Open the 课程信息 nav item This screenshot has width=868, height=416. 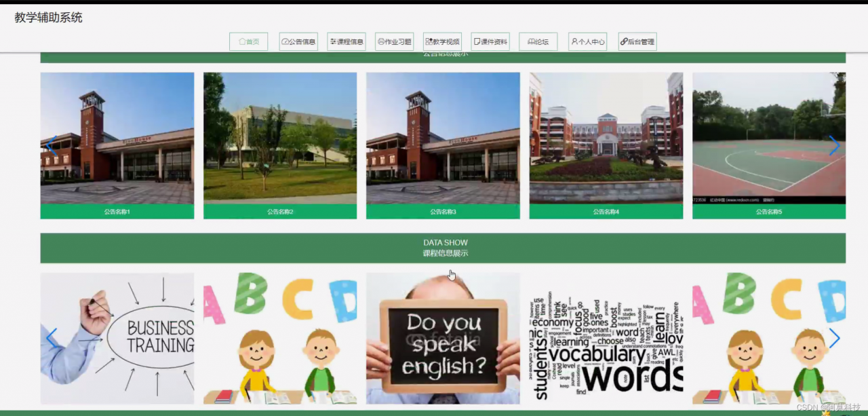point(347,41)
